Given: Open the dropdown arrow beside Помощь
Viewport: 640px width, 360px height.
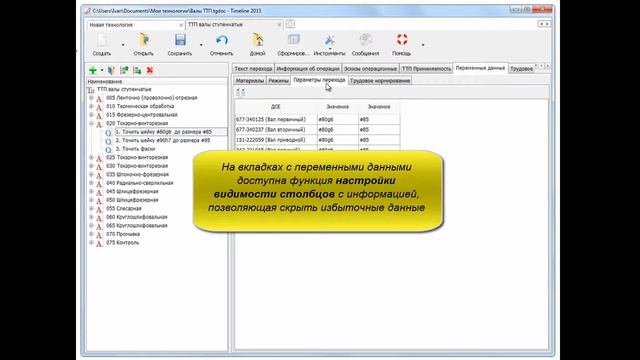Looking at the screenshot, I should (x=423, y=44).
